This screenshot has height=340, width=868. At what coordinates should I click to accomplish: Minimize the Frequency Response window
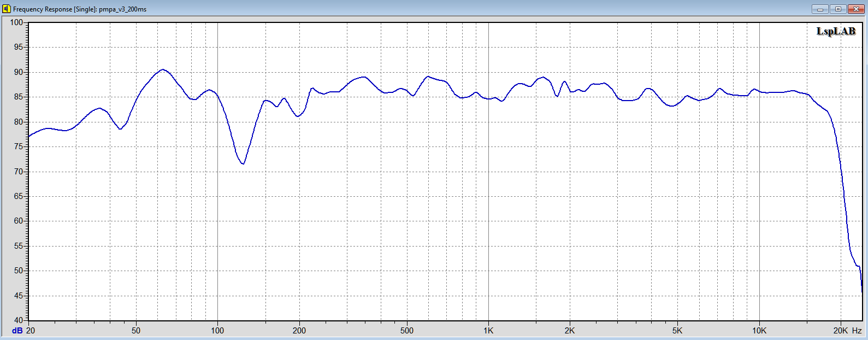[820, 9]
